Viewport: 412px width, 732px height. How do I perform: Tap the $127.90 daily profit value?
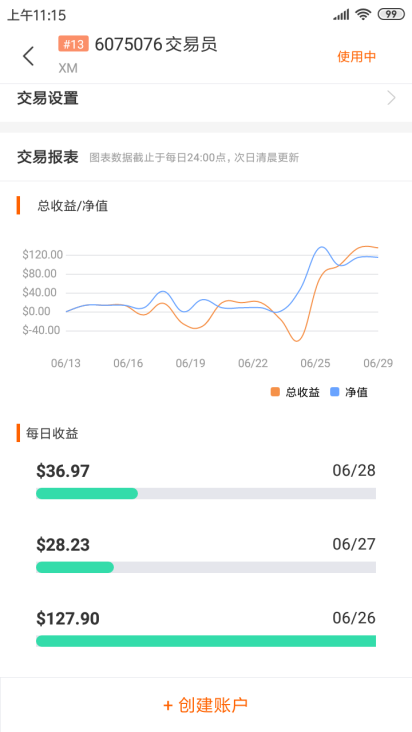68,619
